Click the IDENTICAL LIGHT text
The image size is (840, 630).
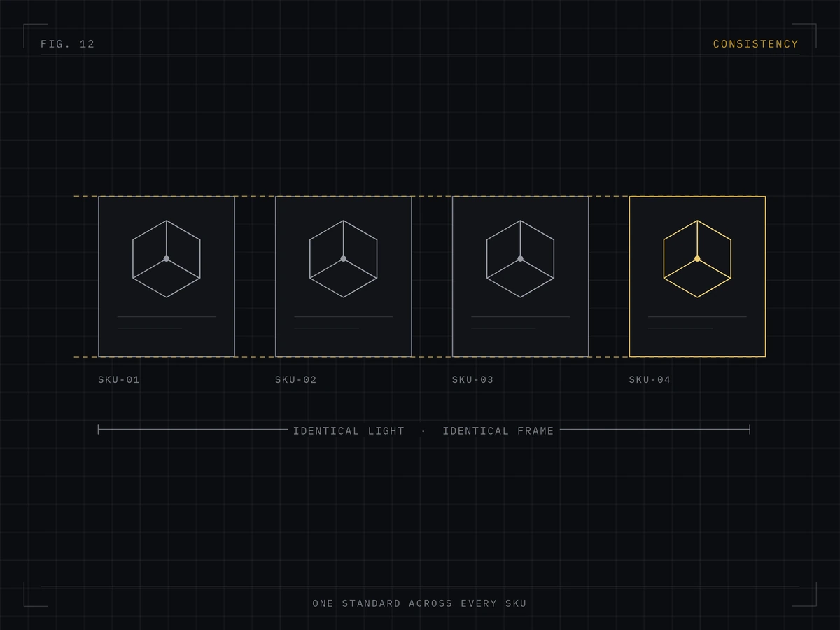point(349,431)
